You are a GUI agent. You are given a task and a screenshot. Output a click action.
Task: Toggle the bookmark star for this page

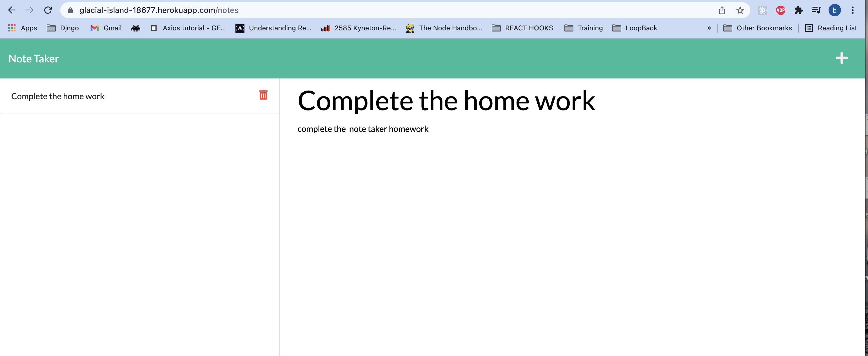pyautogui.click(x=740, y=10)
